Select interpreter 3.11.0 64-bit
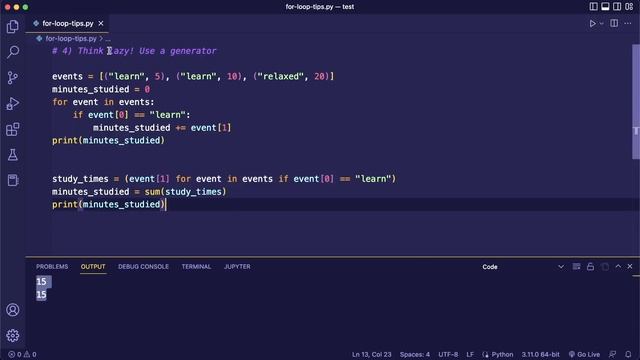Viewport: 640px width, 360px height. tap(540, 354)
